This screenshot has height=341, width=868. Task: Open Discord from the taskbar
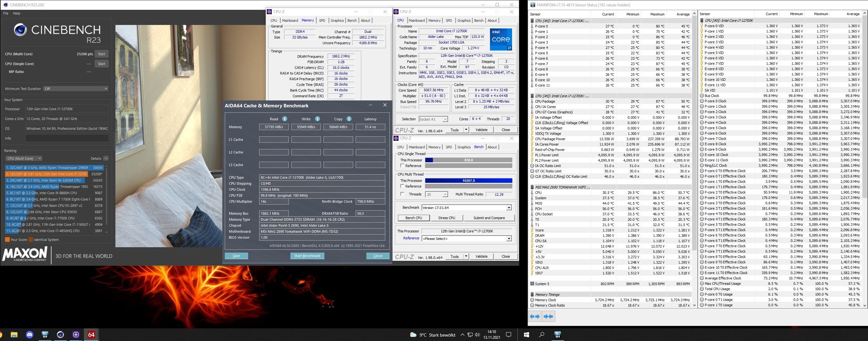pyautogui.click(x=30, y=335)
